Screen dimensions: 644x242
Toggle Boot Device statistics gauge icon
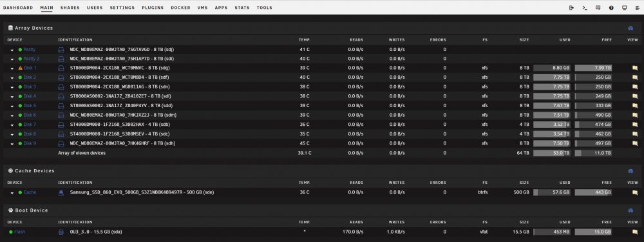(x=630, y=210)
